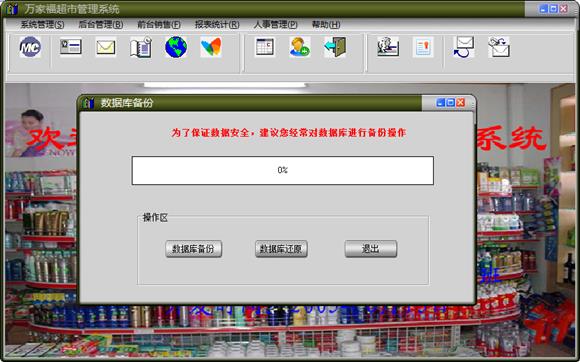Click the yellow envelope toolbar icon
580x362 pixels.
[x=106, y=47]
